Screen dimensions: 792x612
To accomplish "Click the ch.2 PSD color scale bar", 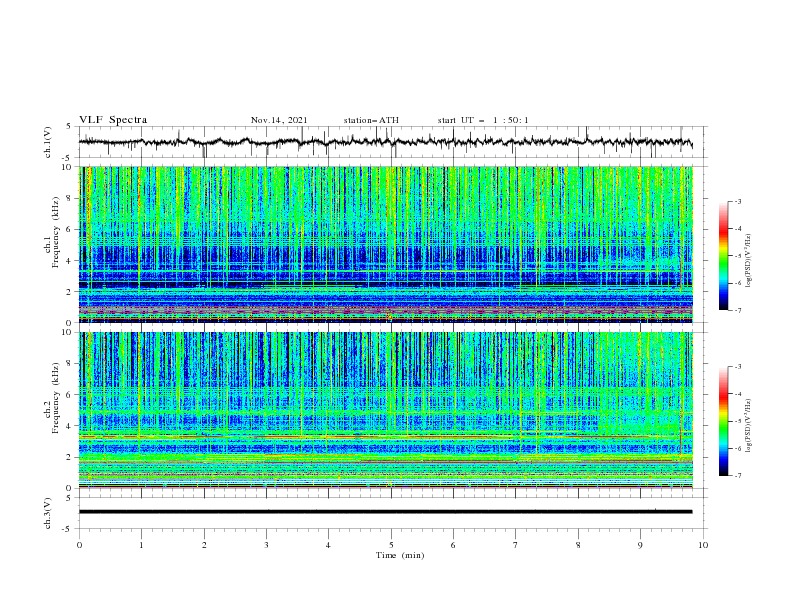I will pyautogui.click(x=723, y=421).
